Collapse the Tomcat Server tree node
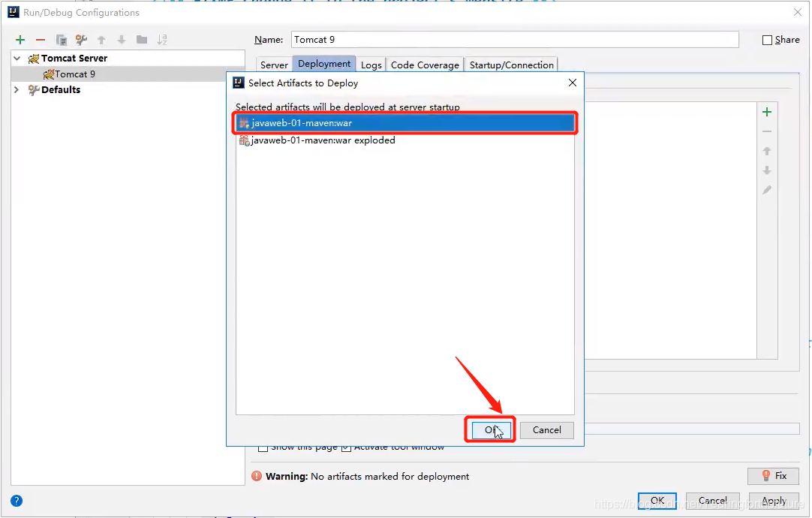The width and height of the screenshot is (812, 518). pyautogui.click(x=17, y=59)
